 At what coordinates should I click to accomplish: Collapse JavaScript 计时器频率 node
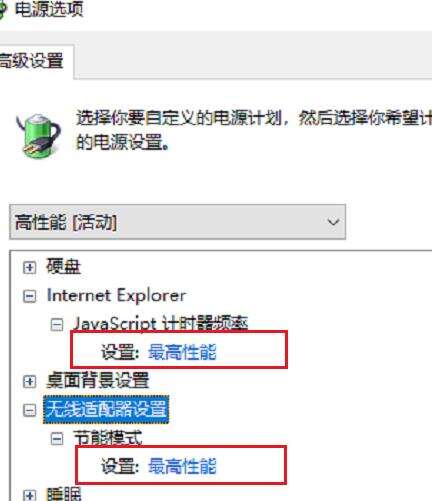point(57,324)
